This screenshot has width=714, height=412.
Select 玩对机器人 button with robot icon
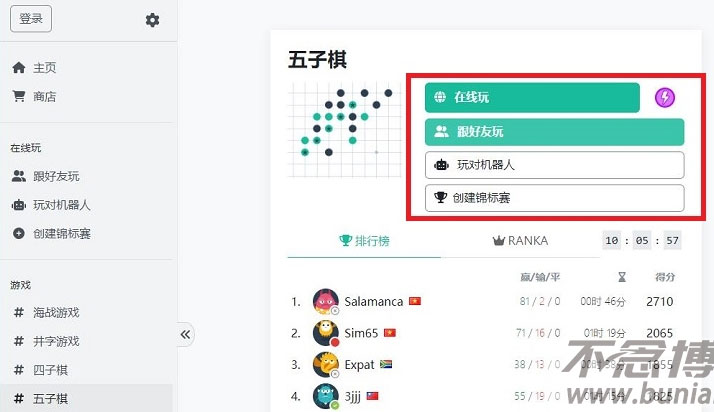554,165
